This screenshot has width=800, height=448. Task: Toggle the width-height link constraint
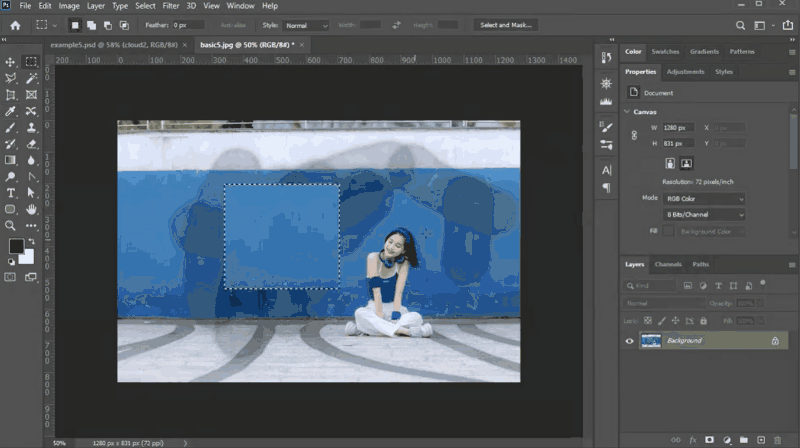point(633,135)
